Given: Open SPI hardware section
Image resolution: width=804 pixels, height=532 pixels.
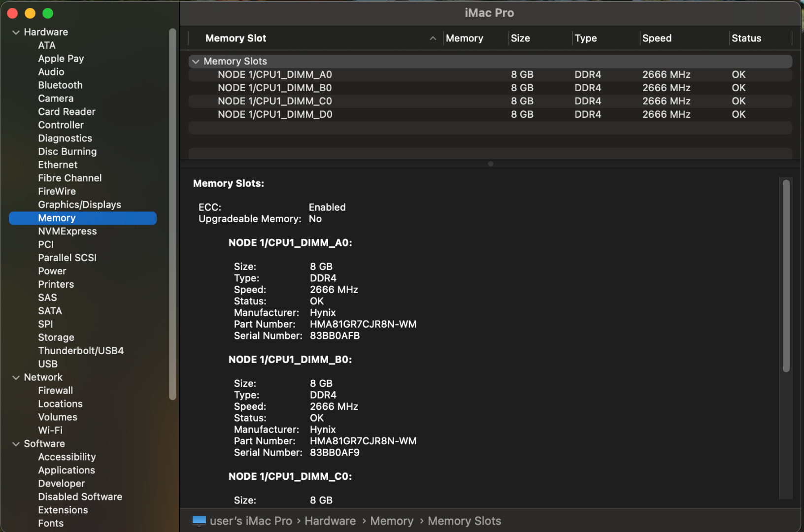Looking at the screenshot, I should tap(45, 325).
